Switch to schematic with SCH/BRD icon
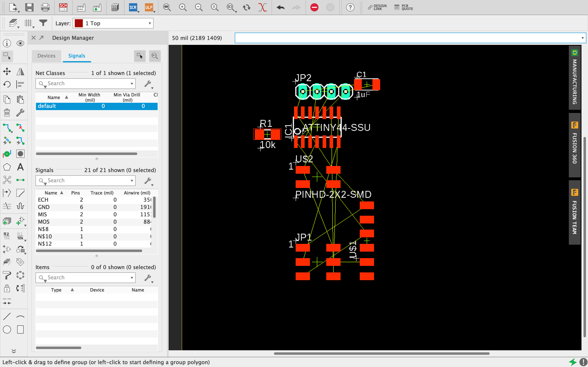Viewport: 588px width, 367px height. pyautogui.click(x=63, y=7)
